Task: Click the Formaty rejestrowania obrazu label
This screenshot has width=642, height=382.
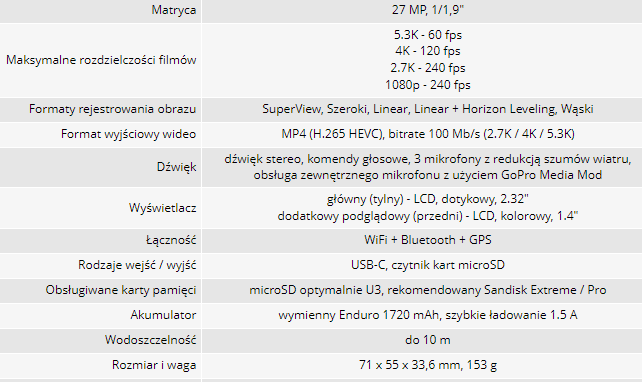Action: click(x=113, y=109)
